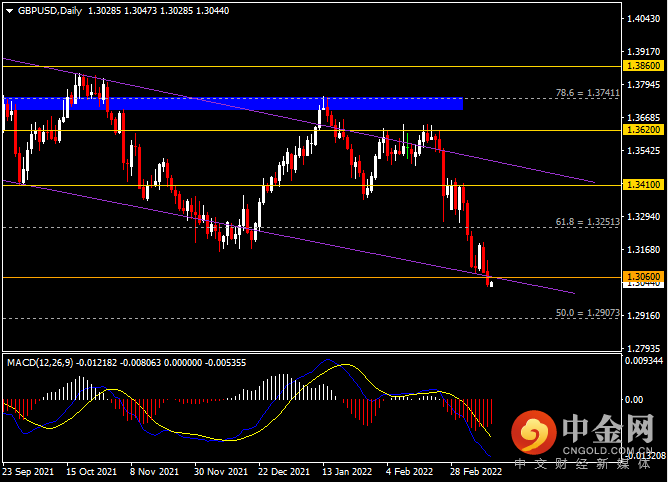Click the MACD(12,26,9) indicator label

pyautogui.click(x=40, y=363)
